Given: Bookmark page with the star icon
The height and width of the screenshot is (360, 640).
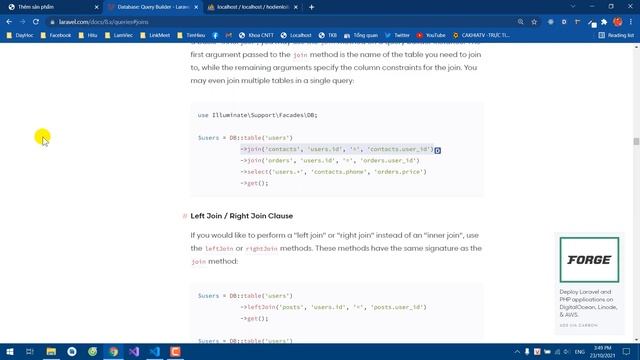Looking at the screenshot, I should [534, 22].
